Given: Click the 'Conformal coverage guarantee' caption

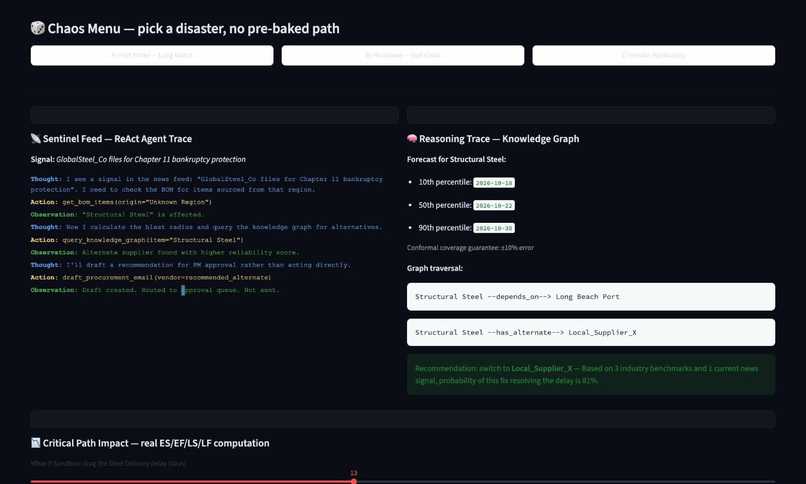Looking at the screenshot, I should point(470,248).
